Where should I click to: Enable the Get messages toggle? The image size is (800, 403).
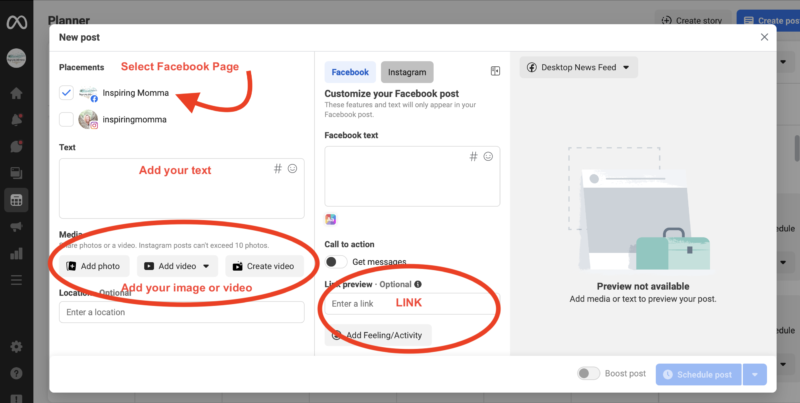[x=336, y=262]
